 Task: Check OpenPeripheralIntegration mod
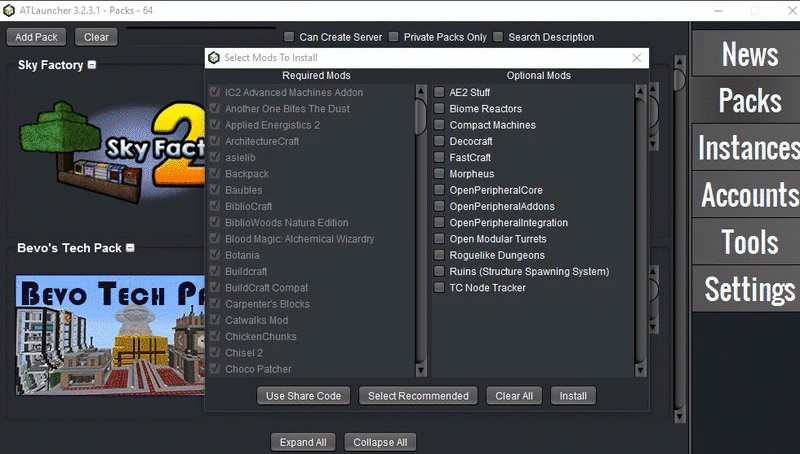(439, 222)
